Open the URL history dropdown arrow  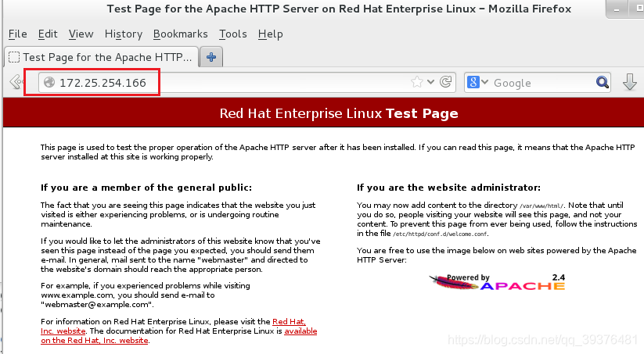430,82
